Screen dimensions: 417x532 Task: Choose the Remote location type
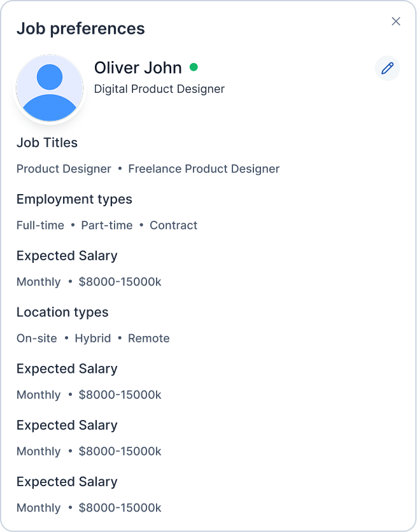[148, 338]
